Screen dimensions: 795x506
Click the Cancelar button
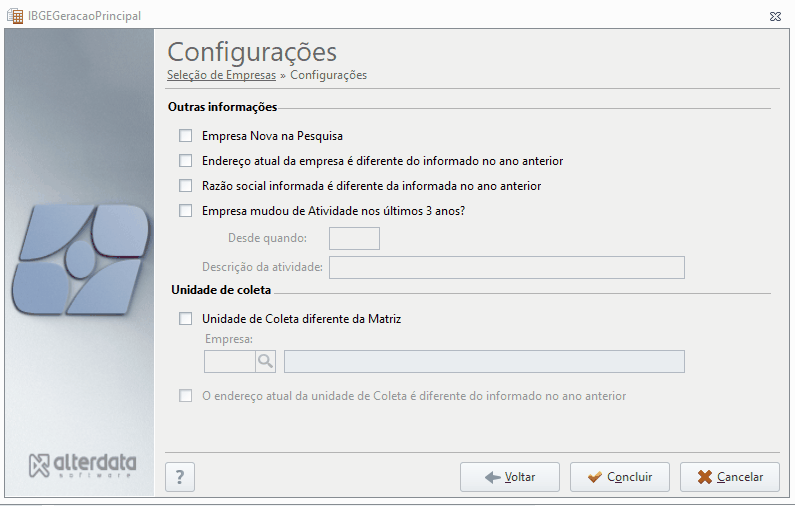(x=730, y=477)
